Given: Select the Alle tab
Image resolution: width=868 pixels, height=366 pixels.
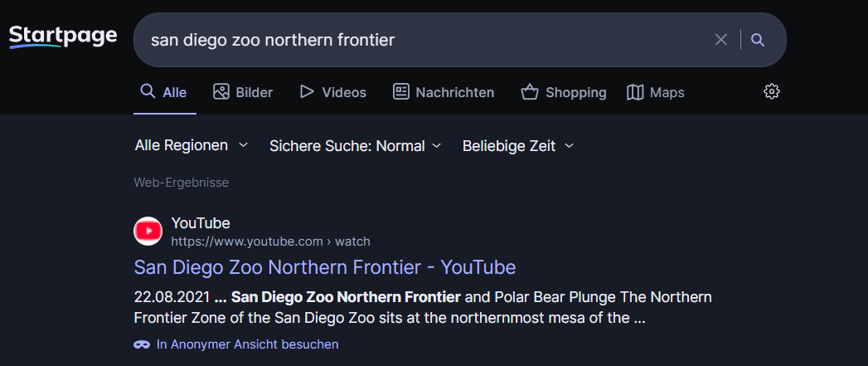Looking at the screenshot, I should (x=164, y=93).
